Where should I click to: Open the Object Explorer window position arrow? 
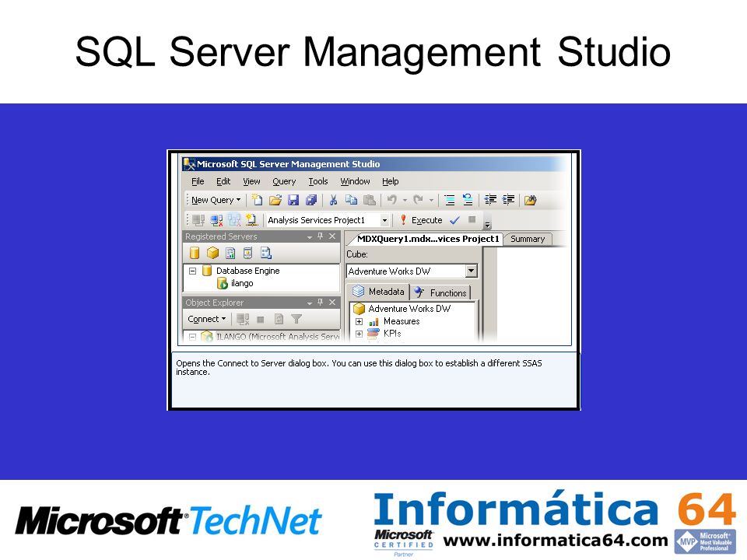(x=310, y=303)
